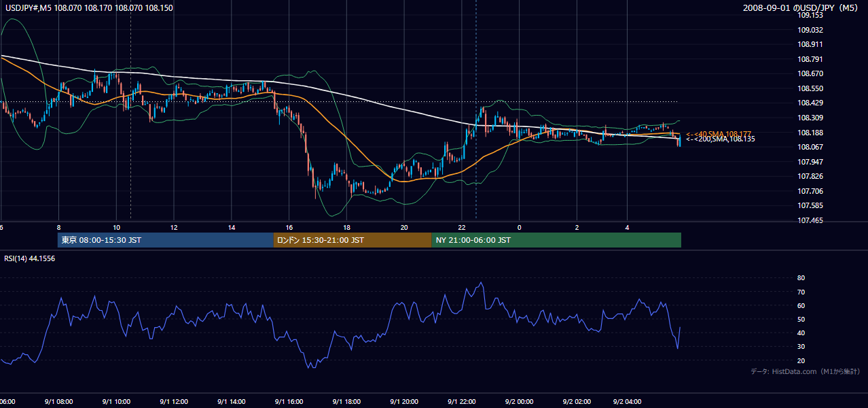Select the 22 hour mark under price chart

tap(462, 228)
